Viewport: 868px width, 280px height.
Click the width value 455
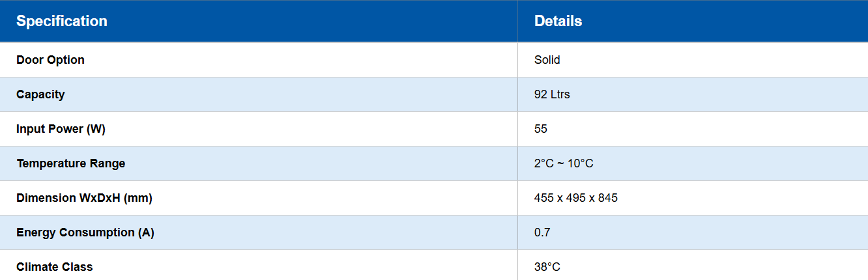pyautogui.click(x=543, y=198)
